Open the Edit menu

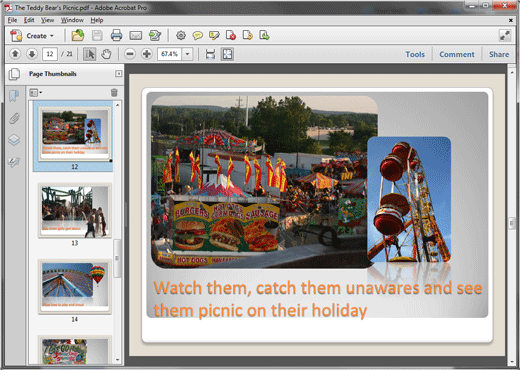point(29,20)
